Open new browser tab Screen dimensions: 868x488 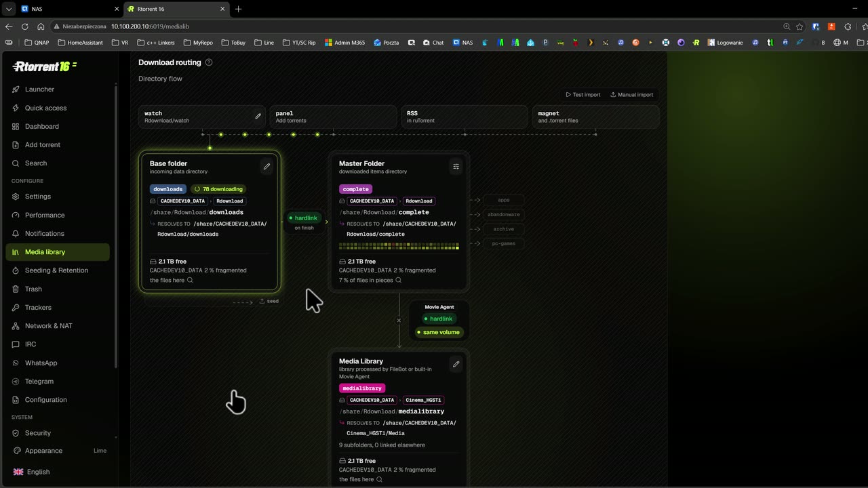tap(238, 9)
